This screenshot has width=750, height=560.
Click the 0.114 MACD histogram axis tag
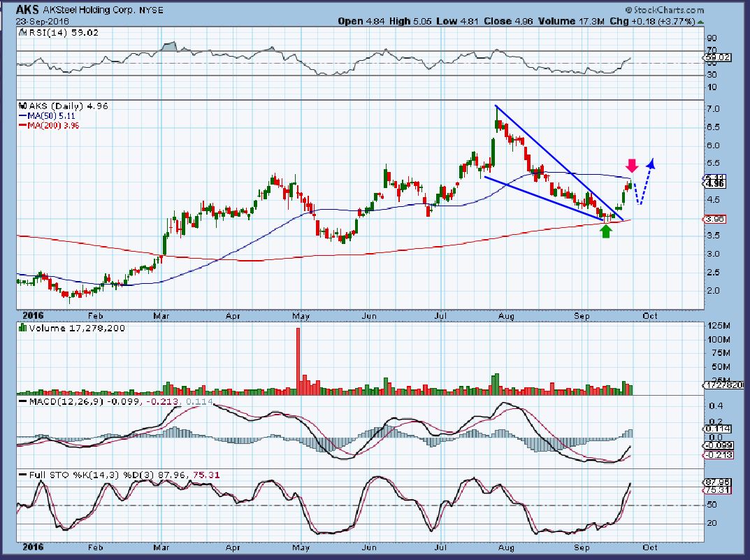coord(717,429)
